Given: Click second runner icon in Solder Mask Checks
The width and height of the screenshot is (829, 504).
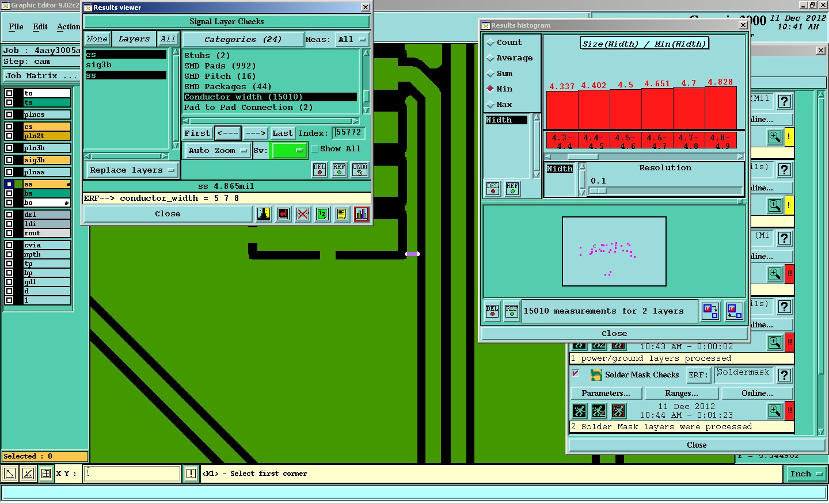Looking at the screenshot, I should click(599, 411).
